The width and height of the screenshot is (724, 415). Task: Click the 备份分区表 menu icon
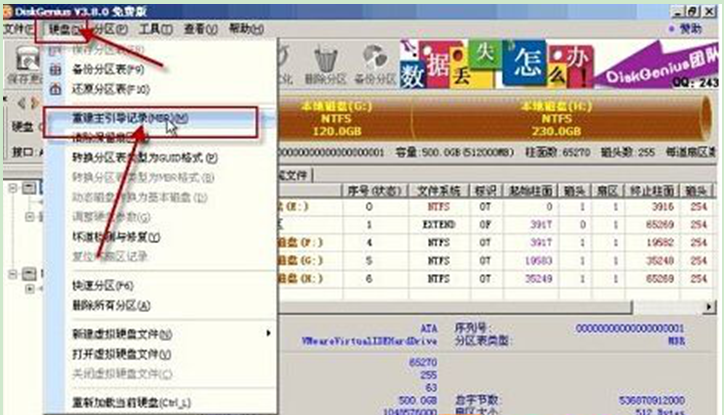55,69
